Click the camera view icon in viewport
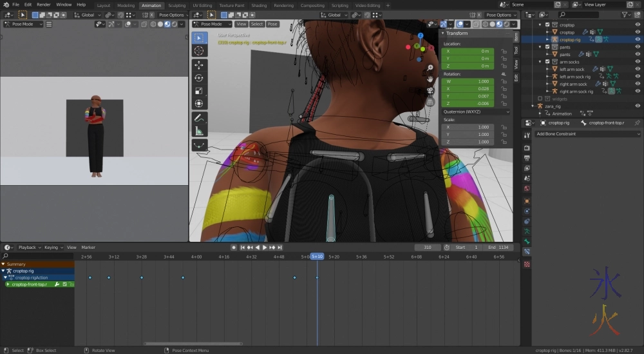The image size is (644, 354). 430,89
